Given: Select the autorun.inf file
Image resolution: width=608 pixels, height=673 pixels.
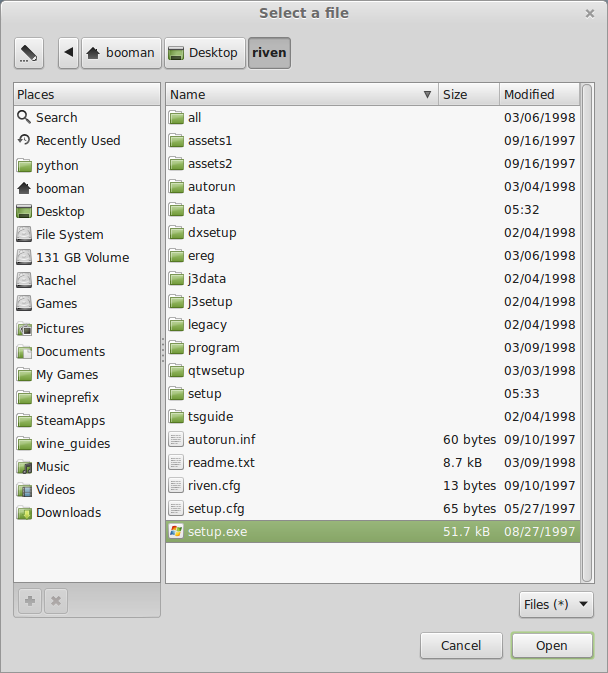Looking at the screenshot, I should pos(373,440).
